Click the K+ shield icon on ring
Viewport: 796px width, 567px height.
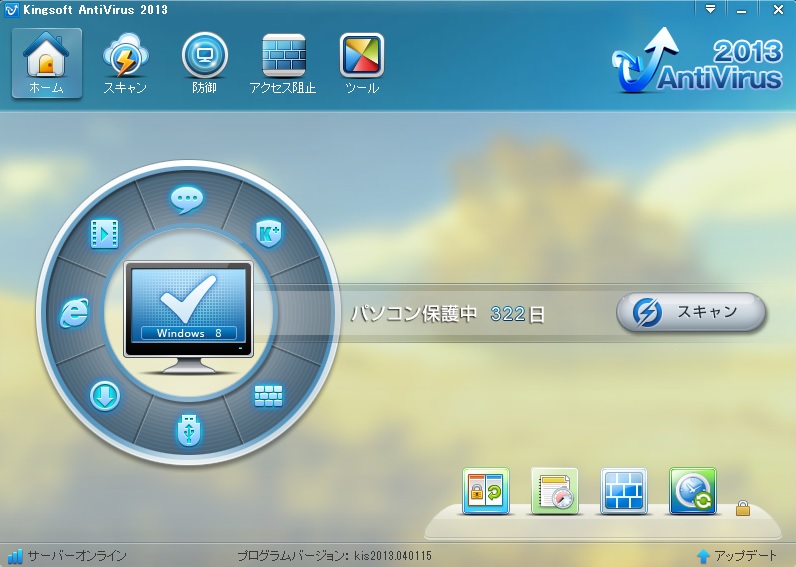pos(269,233)
